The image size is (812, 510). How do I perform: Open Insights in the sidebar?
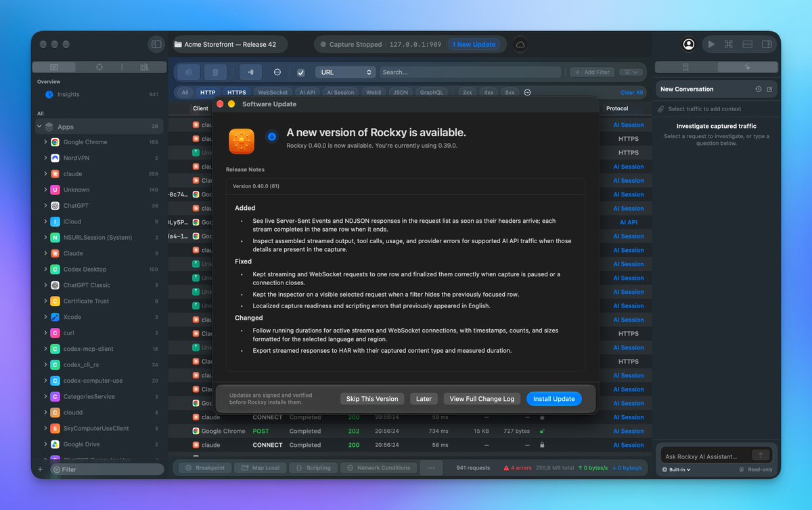(99, 95)
